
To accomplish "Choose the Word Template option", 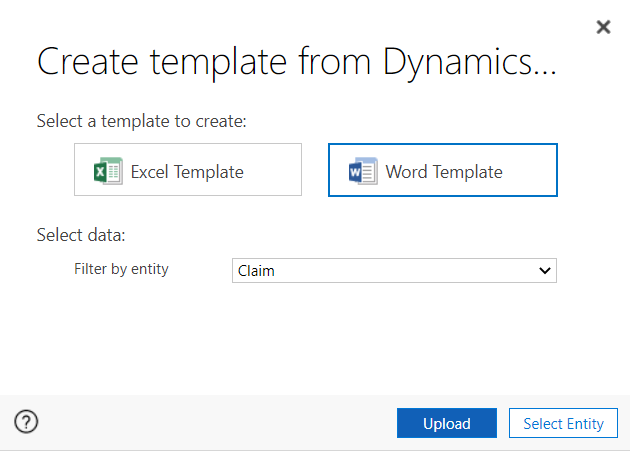I will pyautogui.click(x=443, y=170).
